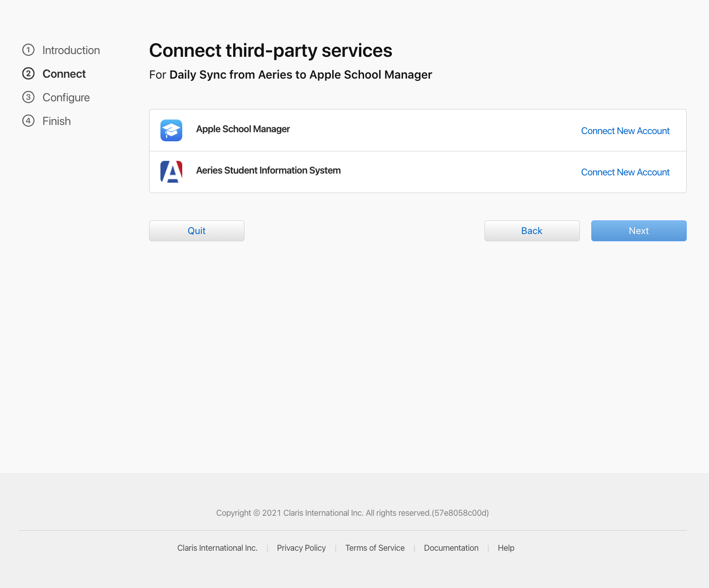The width and height of the screenshot is (709, 588).
Task: Open the Documentation footer link
Action: (x=451, y=548)
